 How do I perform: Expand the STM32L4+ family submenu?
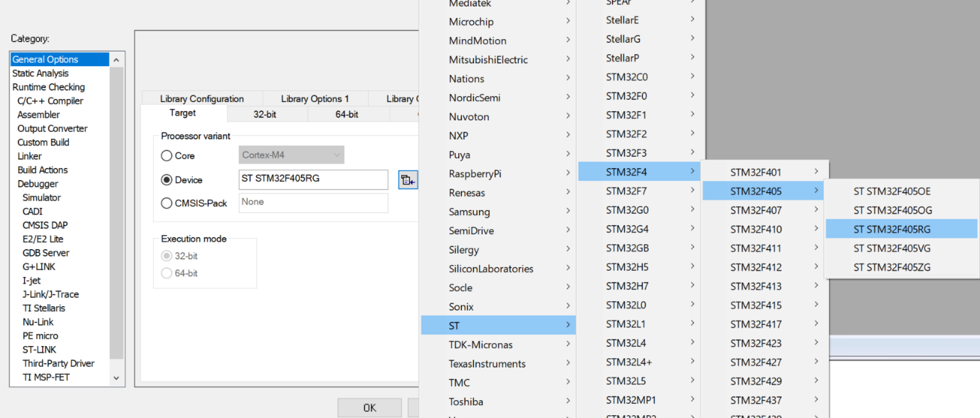pyautogui.click(x=639, y=362)
